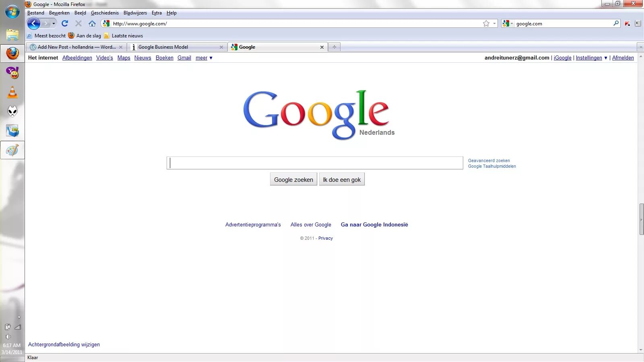This screenshot has width=644, height=362.
Task: Click Achtergrondafbeelding wijzigen link
Action: pos(64,345)
